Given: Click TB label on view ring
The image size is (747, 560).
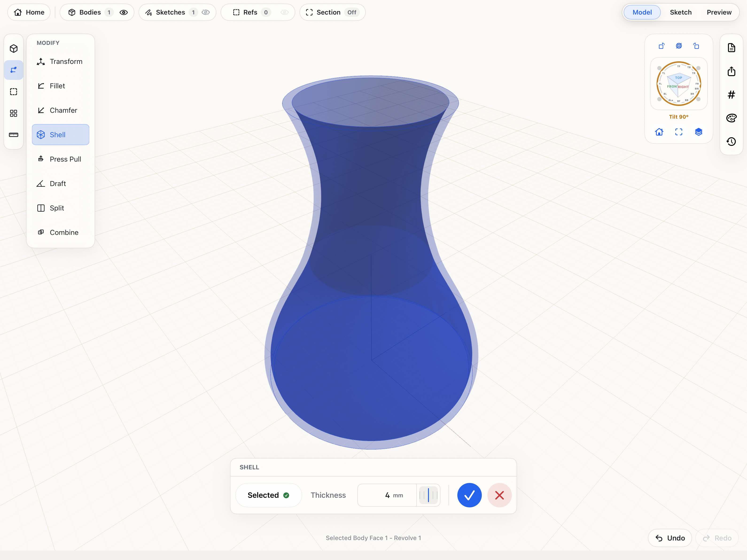Looking at the screenshot, I should tap(689, 67).
